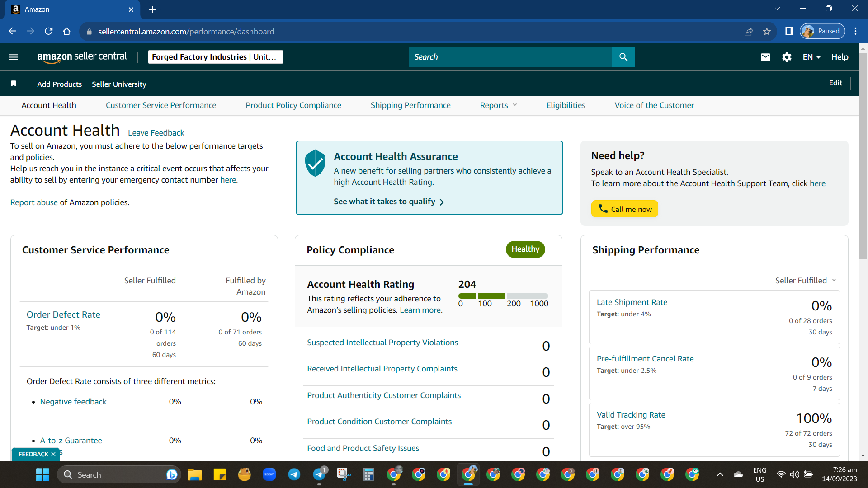
Task: Open Voice of the Customer tab
Action: (654, 105)
